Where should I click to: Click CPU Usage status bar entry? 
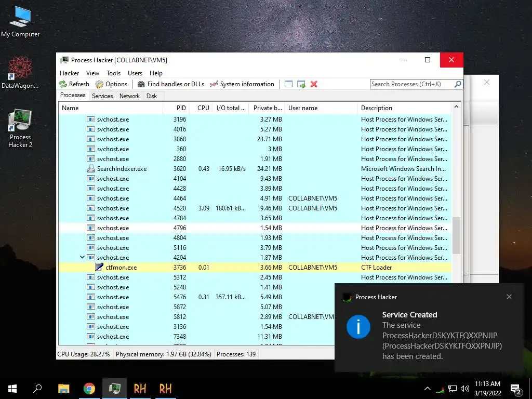84,354
